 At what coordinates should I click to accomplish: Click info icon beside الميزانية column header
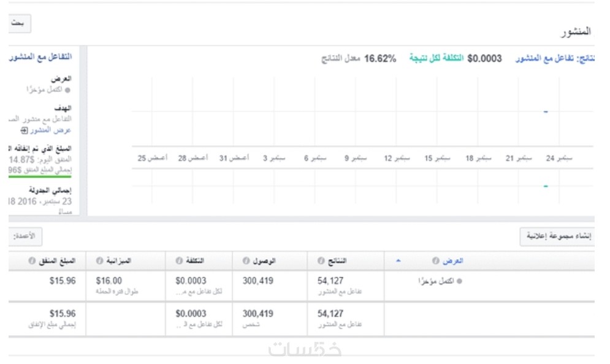pyautogui.click(x=99, y=261)
